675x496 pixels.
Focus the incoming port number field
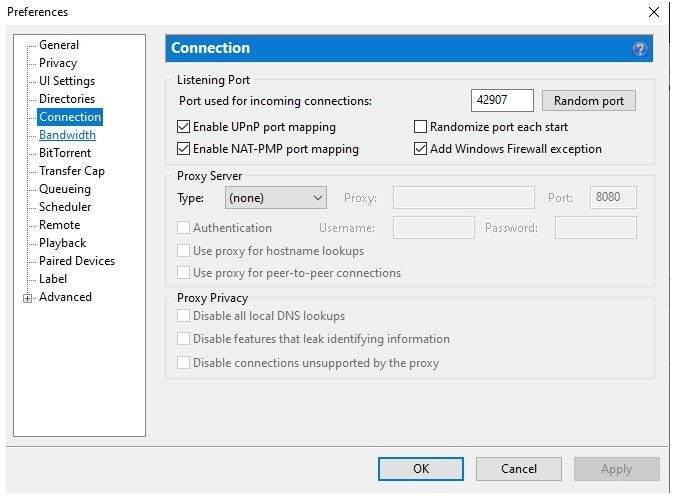(x=502, y=100)
